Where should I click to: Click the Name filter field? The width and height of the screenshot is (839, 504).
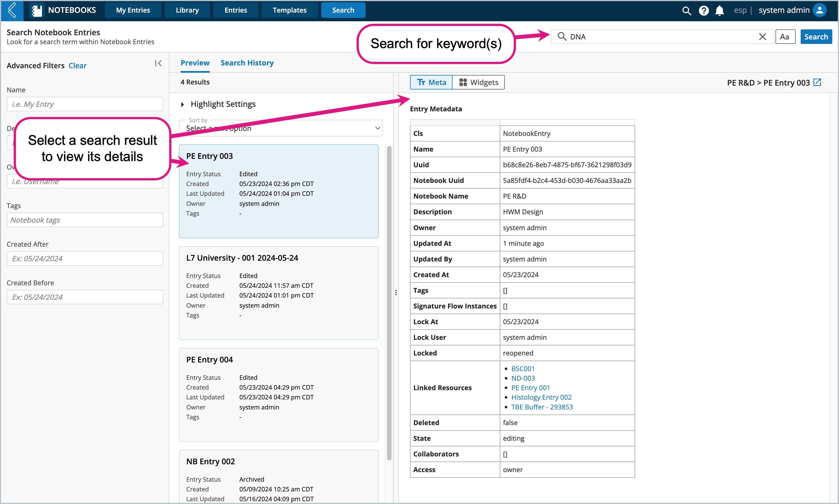[x=85, y=104]
